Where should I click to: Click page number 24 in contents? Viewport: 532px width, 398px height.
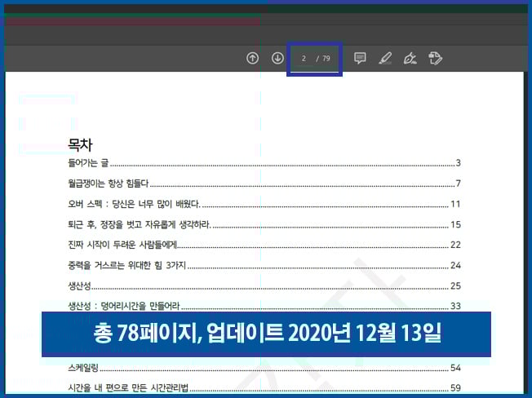pos(455,265)
